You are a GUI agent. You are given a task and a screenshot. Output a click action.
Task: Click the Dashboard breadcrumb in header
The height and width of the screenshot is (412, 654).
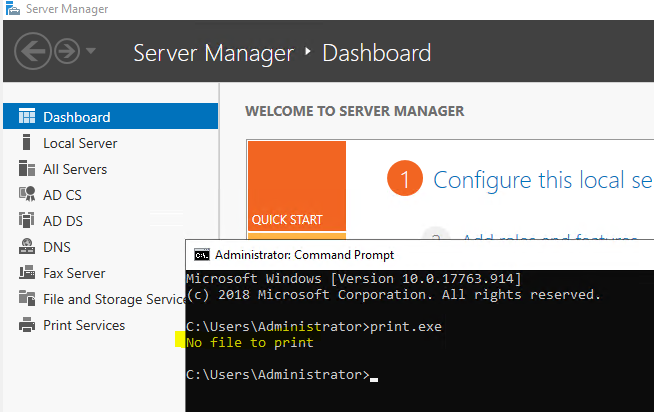[x=377, y=53]
